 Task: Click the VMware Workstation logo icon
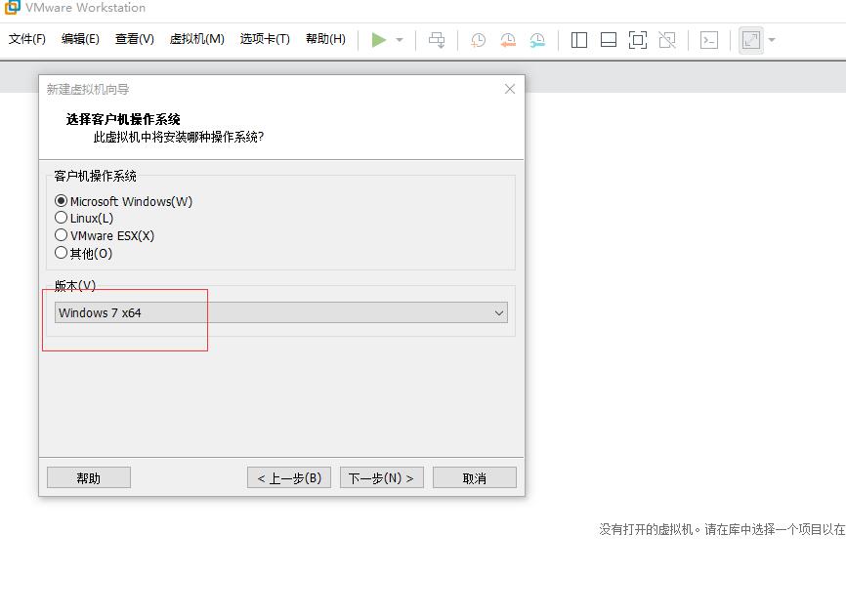[12, 7]
